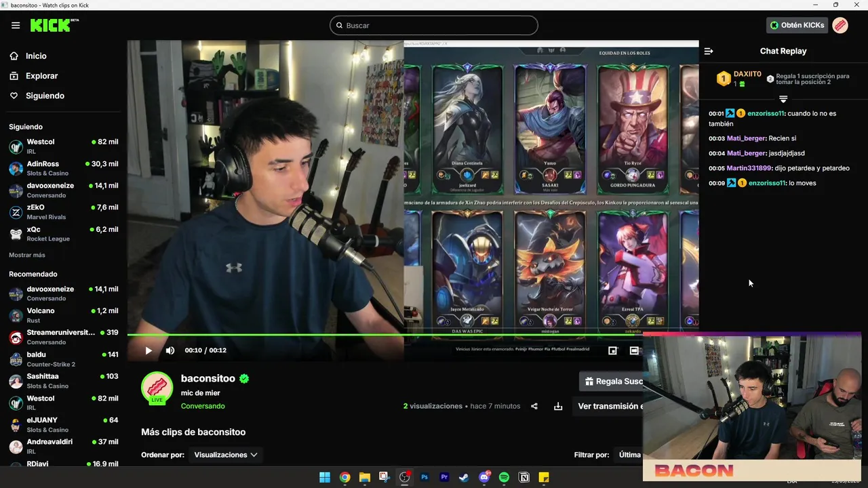
Task: Open davooxeneize in the Recomendado list
Action: pos(63,293)
